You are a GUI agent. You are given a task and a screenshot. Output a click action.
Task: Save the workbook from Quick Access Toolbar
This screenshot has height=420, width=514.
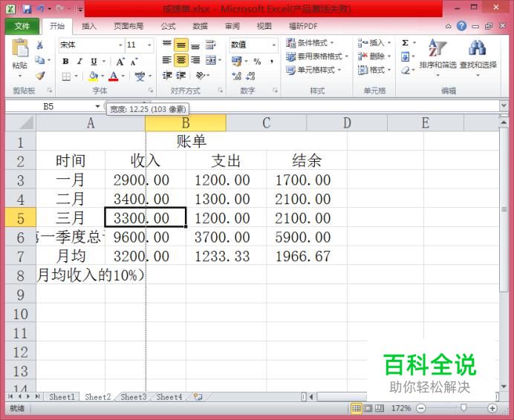coord(27,8)
